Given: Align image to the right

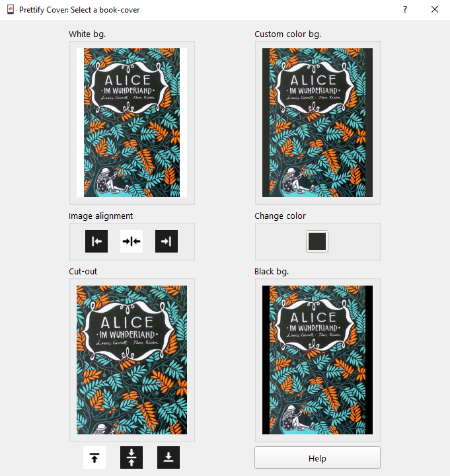Looking at the screenshot, I should pyautogui.click(x=167, y=241).
